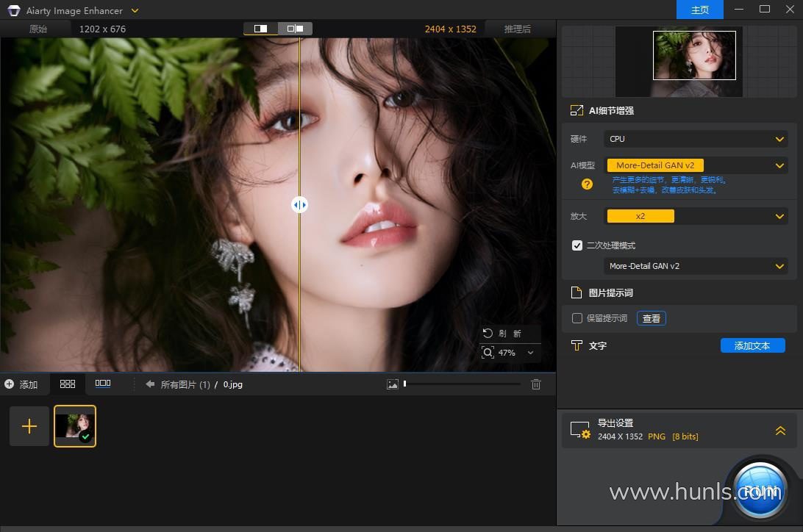Screen dimensions: 803x532
Task: Open the 硬件 CPU dropdown
Action: pos(695,139)
